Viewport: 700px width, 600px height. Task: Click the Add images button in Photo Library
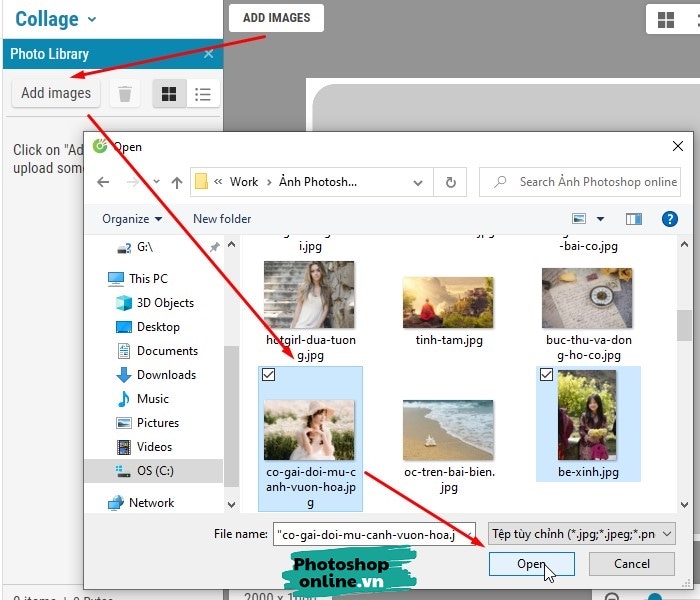pyautogui.click(x=56, y=93)
